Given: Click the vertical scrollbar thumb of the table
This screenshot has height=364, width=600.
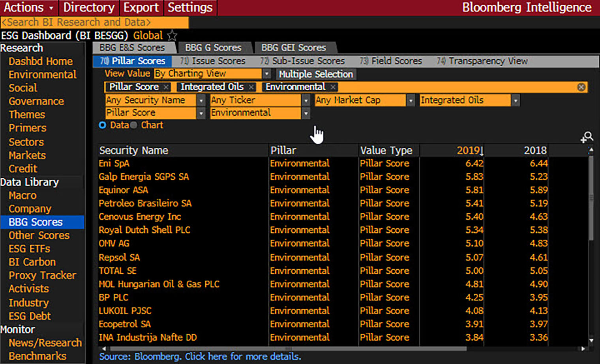Looking at the screenshot, I should [x=591, y=197].
